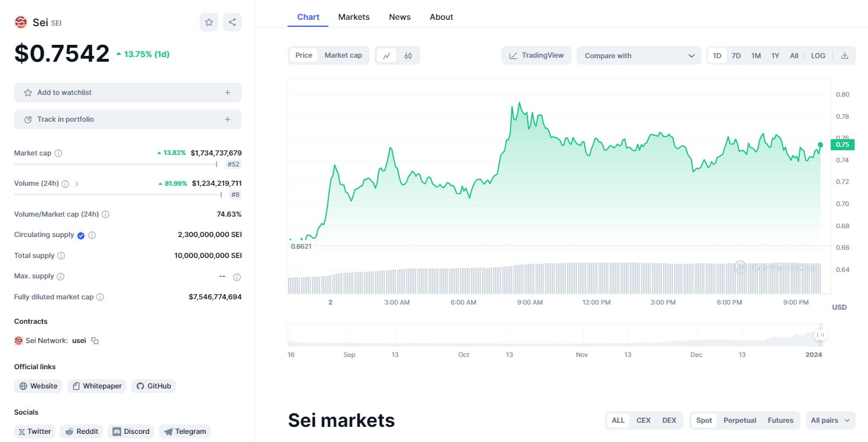Click the Sei logo icon at top left
The width and height of the screenshot is (868, 442).
[x=21, y=22]
